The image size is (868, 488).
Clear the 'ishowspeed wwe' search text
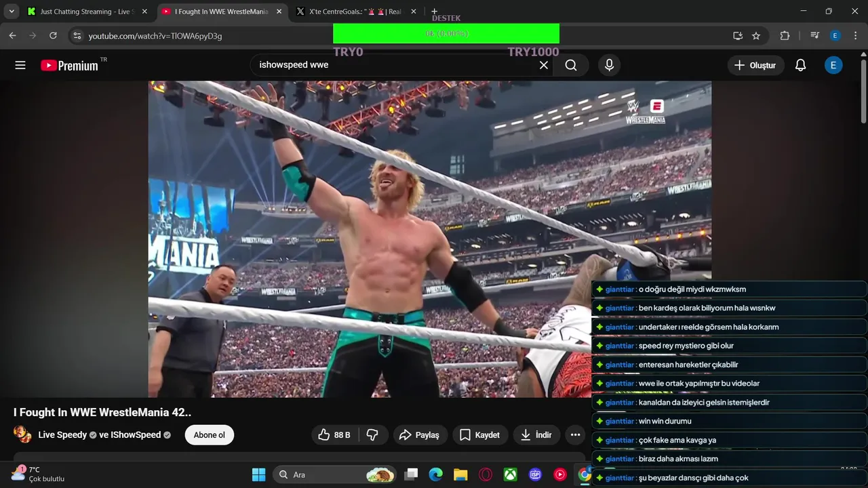pyautogui.click(x=543, y=65)
